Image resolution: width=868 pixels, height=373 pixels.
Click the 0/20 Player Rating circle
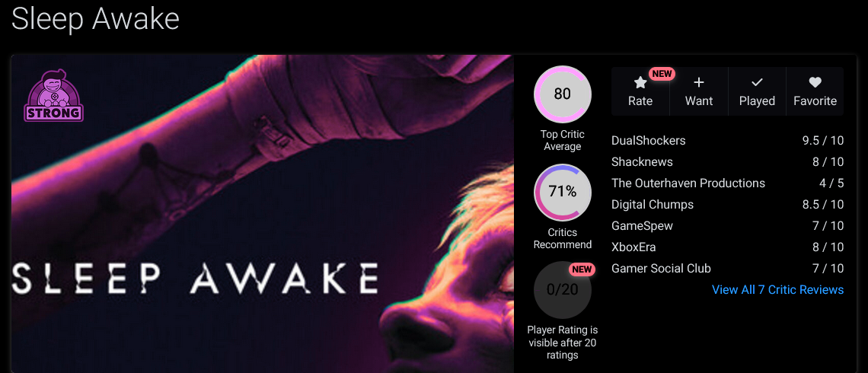(x=563, y=290)
